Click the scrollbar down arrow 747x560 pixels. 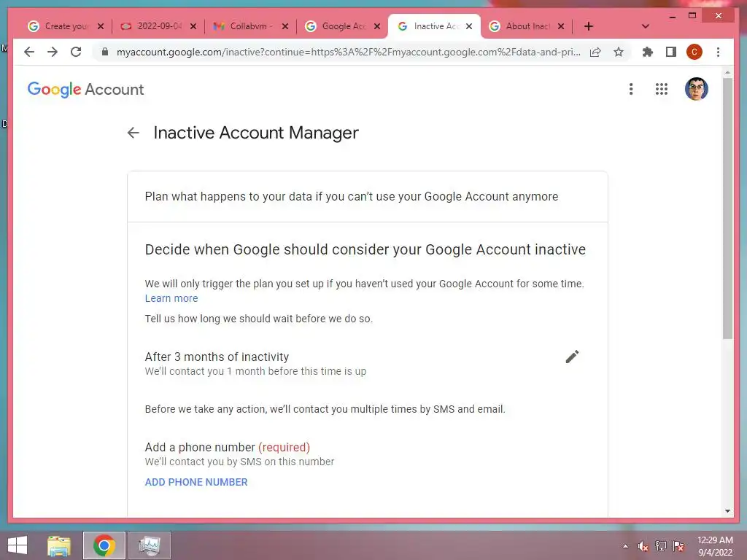(x=727, y=511)
